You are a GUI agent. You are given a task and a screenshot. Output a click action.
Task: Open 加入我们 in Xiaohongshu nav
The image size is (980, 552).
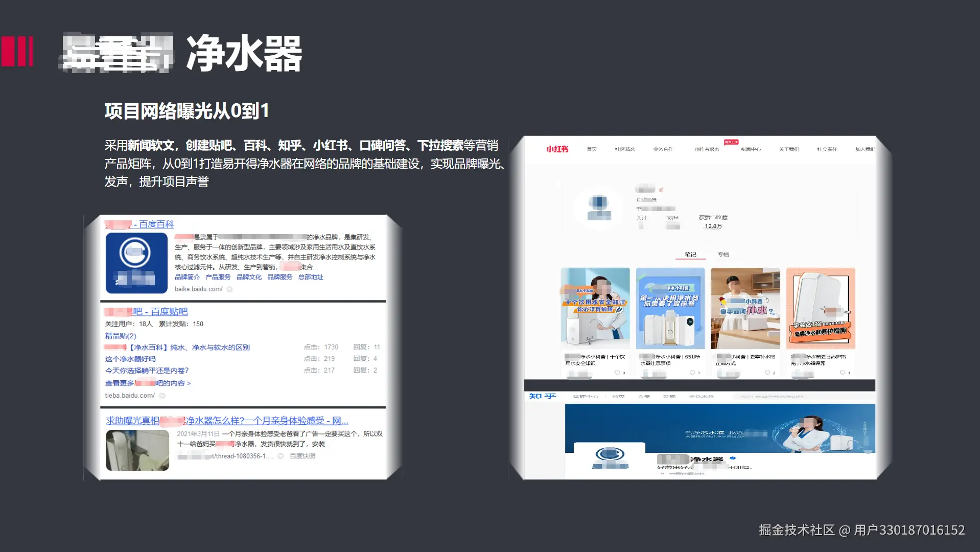[x=865, y=149]
